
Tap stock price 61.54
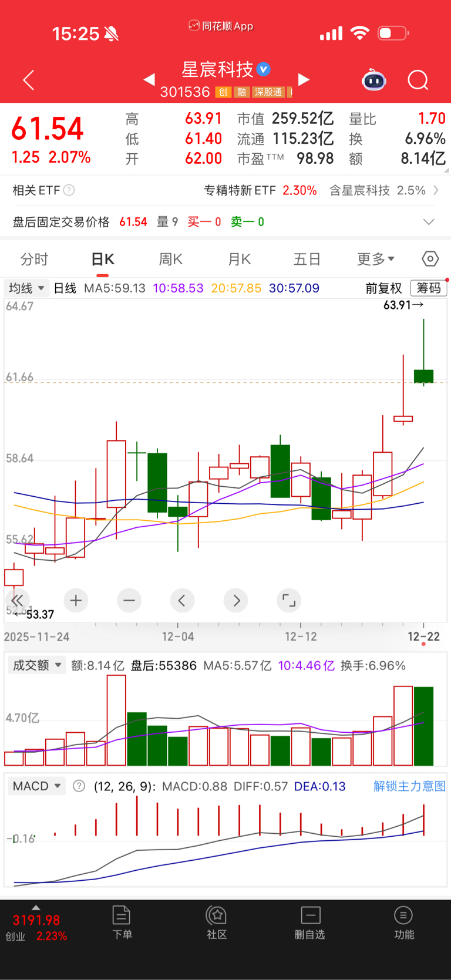48,129
